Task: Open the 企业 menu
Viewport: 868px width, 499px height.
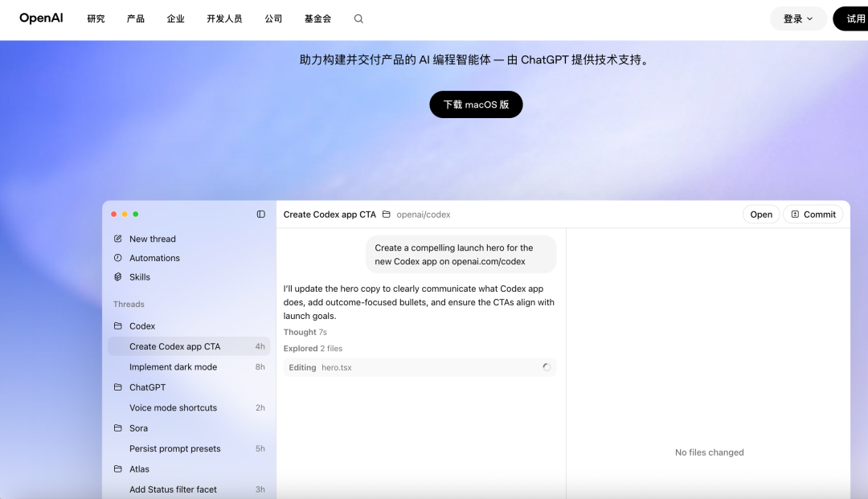Action: (175, 18)
